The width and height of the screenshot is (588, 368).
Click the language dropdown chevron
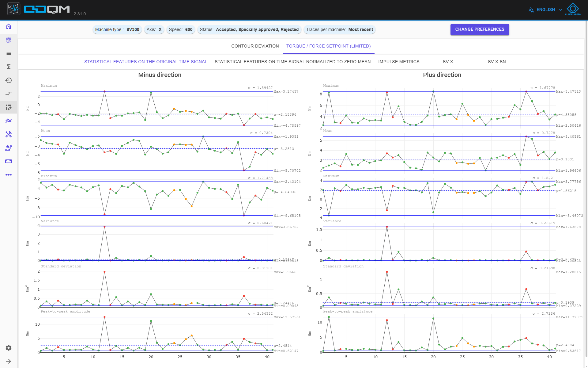(561, 10)
